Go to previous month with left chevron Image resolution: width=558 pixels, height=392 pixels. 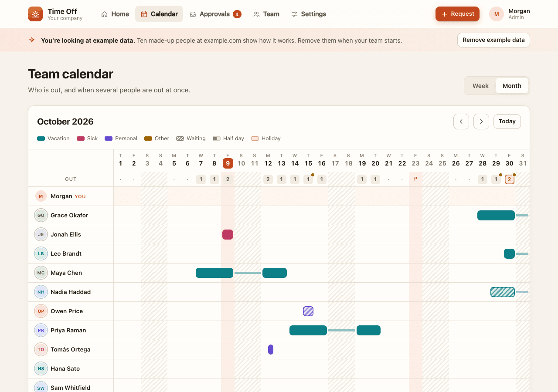pos(461,122)
